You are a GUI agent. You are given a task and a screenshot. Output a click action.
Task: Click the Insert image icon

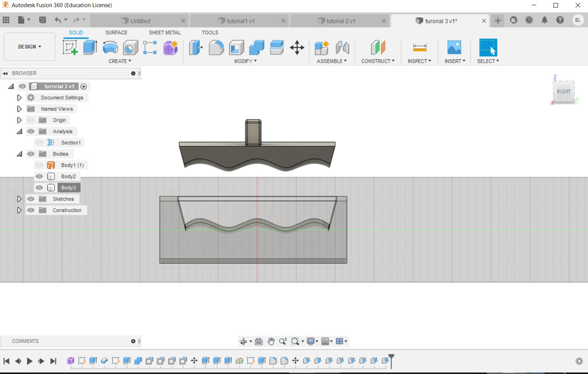[454, 48]
